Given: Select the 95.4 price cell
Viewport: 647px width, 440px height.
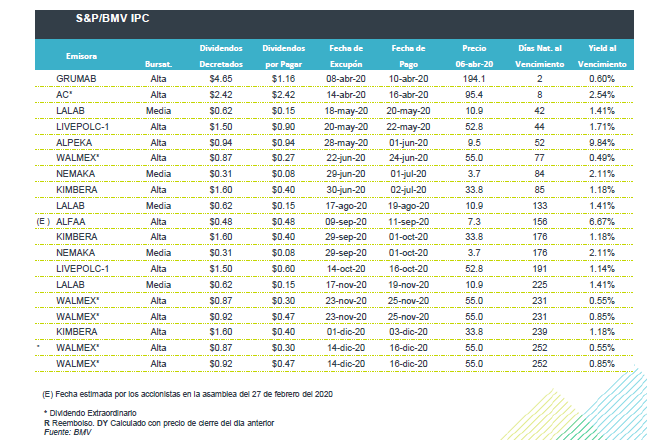Looking at the screenshot, I should click(474, 95).
